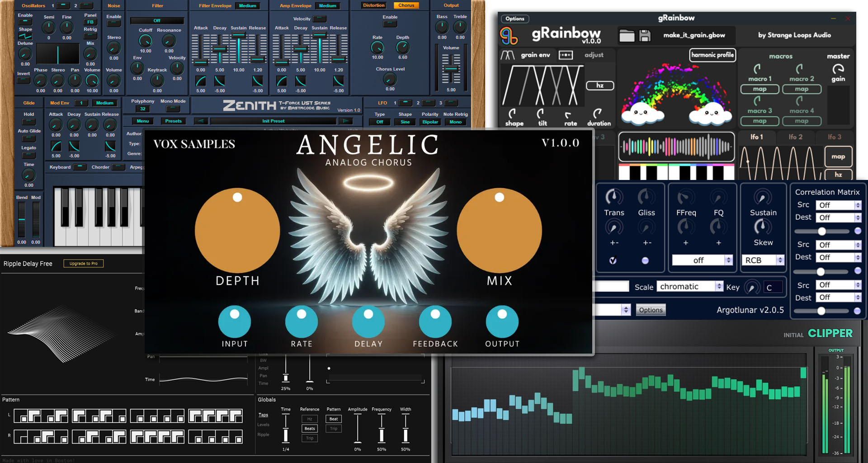Click the Gliss knob in Argotlunar
Image resolution: width=868 pixels, height=463 pixels.
(x=646, y=197)
